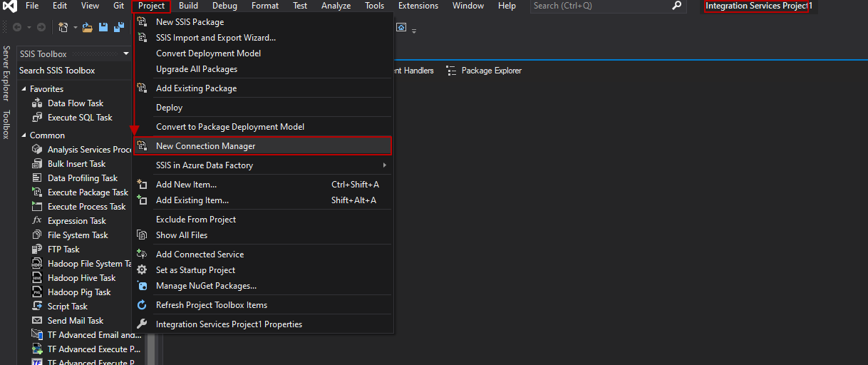Click the Data Flow Task icon

[x=37, y=103]
